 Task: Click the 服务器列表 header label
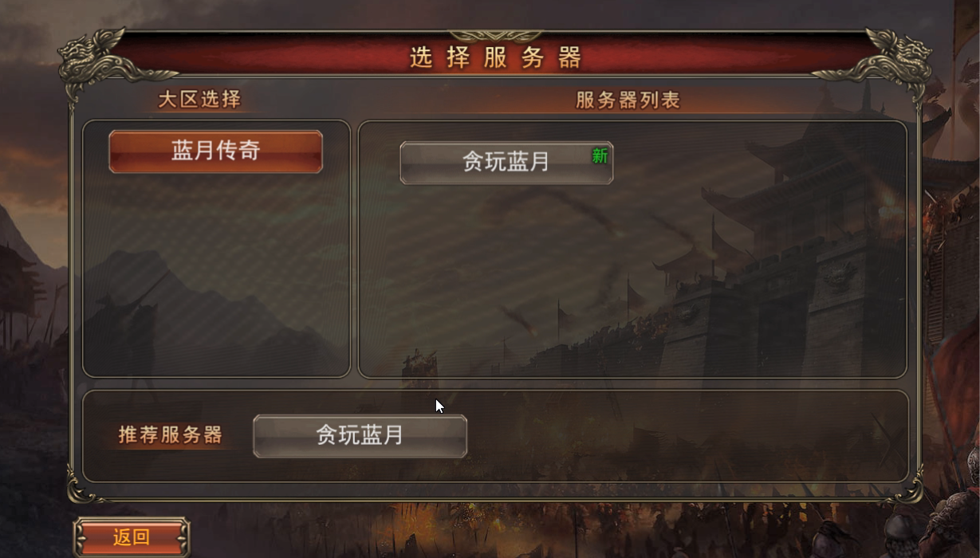tap(628, 100)
